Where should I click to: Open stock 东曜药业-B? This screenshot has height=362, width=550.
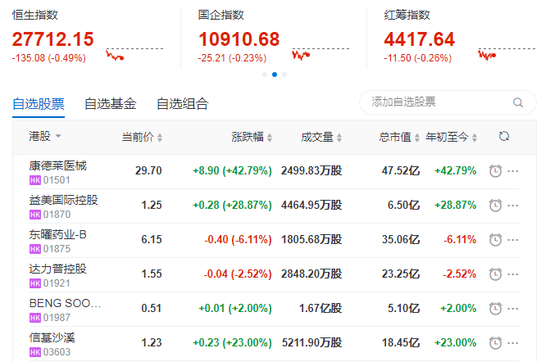(x=58, y=234)
